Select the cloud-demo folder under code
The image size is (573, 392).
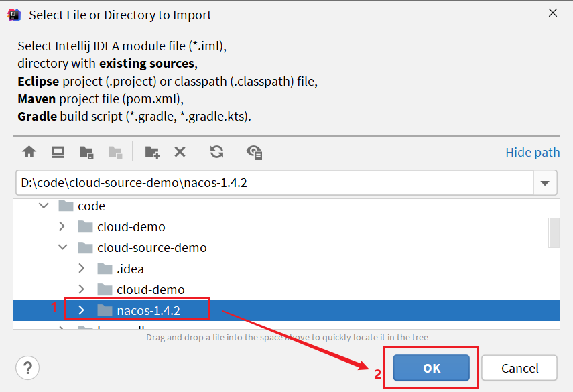(131, 226)
